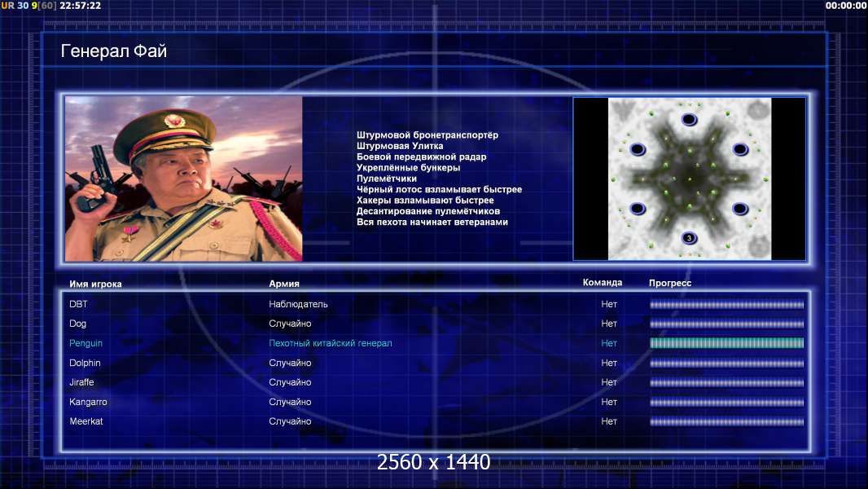Click the 'Армия' column header
The height and width of the screenshot is (489, 868).
(284, 284)
